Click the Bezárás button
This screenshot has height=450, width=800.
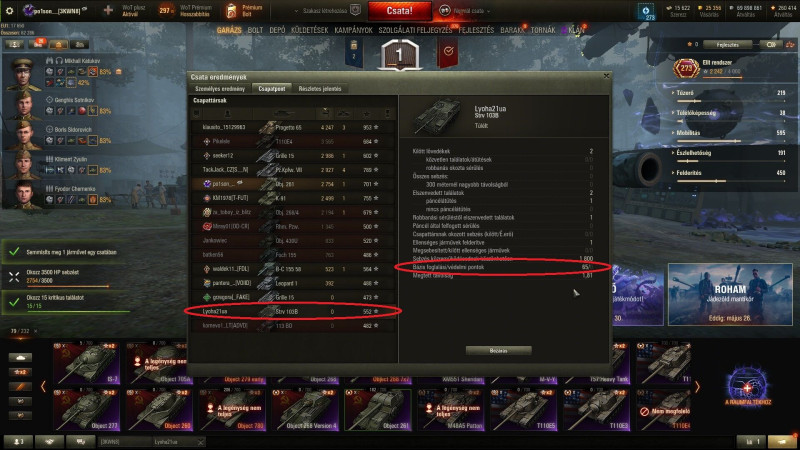(x=498, y=351)
